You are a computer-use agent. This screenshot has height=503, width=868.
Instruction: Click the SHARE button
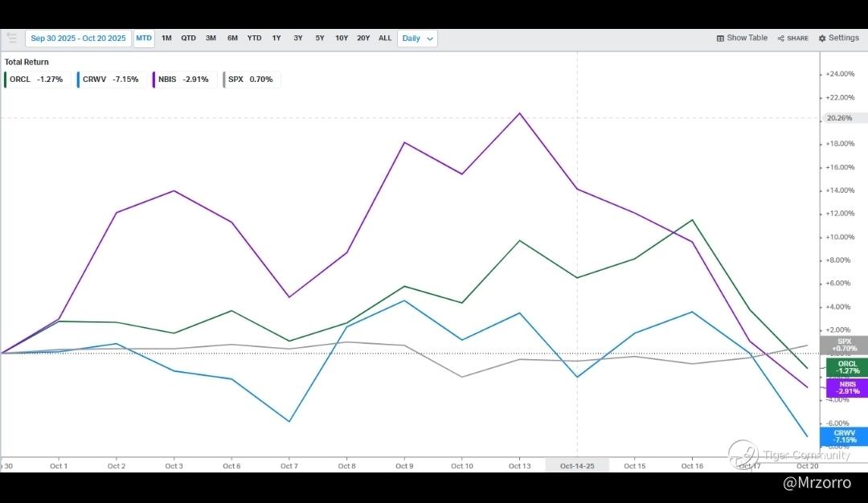point(792,39)
